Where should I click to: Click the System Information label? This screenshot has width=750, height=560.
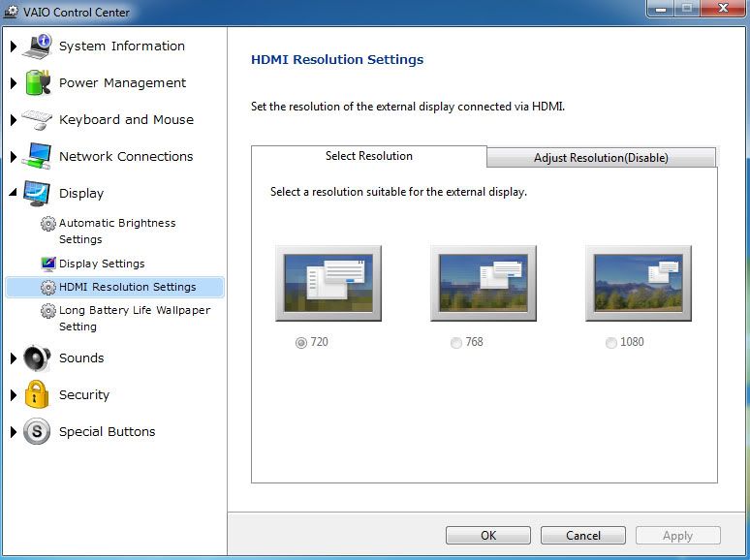pos(122,47)
